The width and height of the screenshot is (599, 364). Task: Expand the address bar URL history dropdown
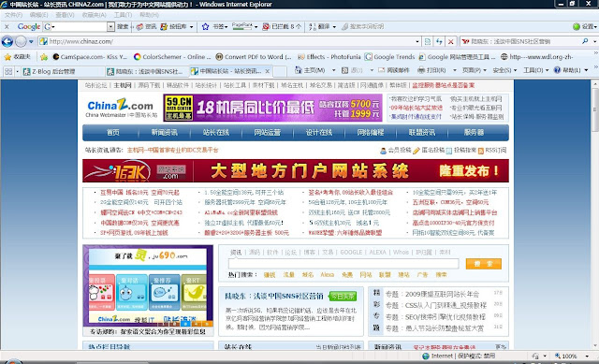(x=417, y=41)
